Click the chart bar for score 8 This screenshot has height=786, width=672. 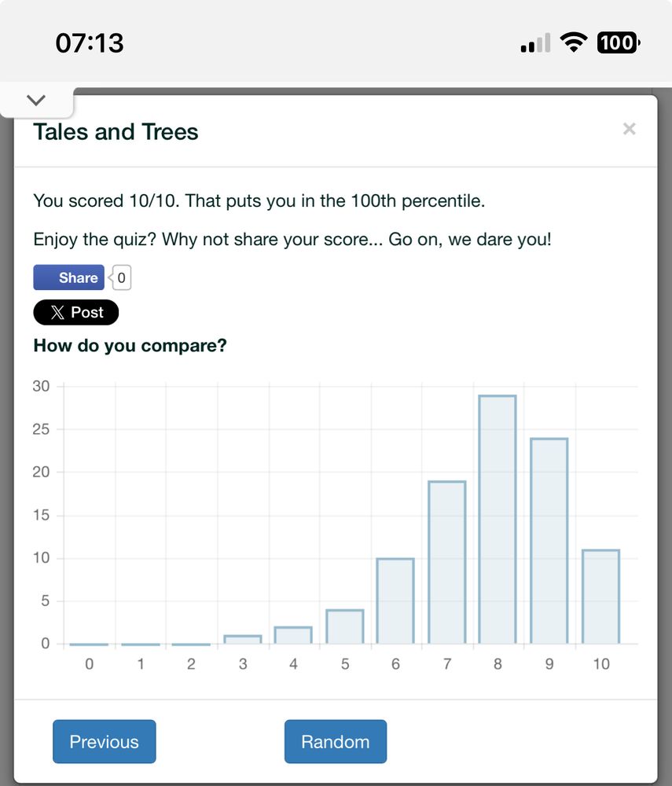point(498,520)
